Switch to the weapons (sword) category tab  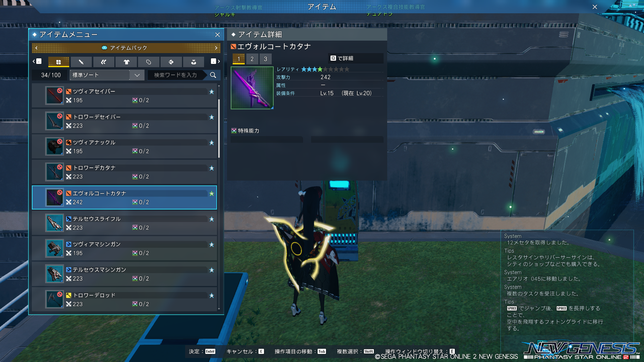coord(81,62)
